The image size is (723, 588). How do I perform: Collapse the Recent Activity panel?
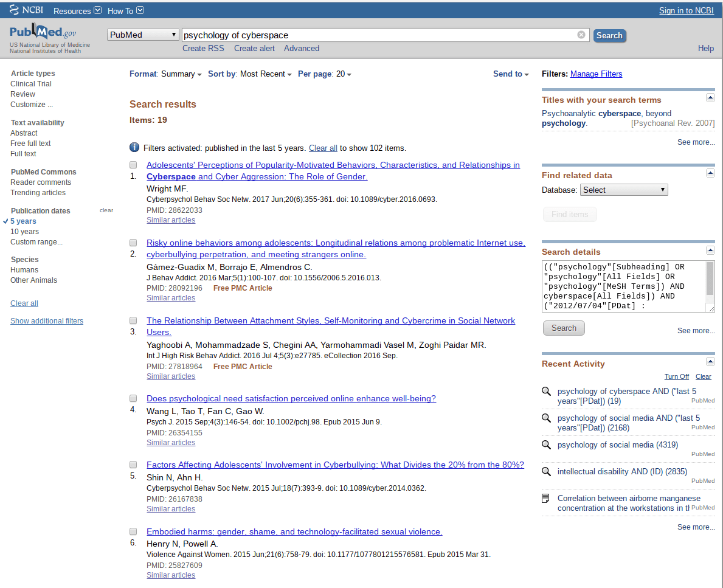[710, 362]
